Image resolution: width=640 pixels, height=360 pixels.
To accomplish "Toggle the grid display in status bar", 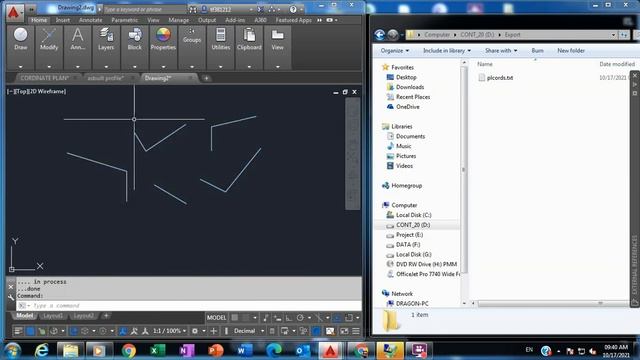I will 235,318.
